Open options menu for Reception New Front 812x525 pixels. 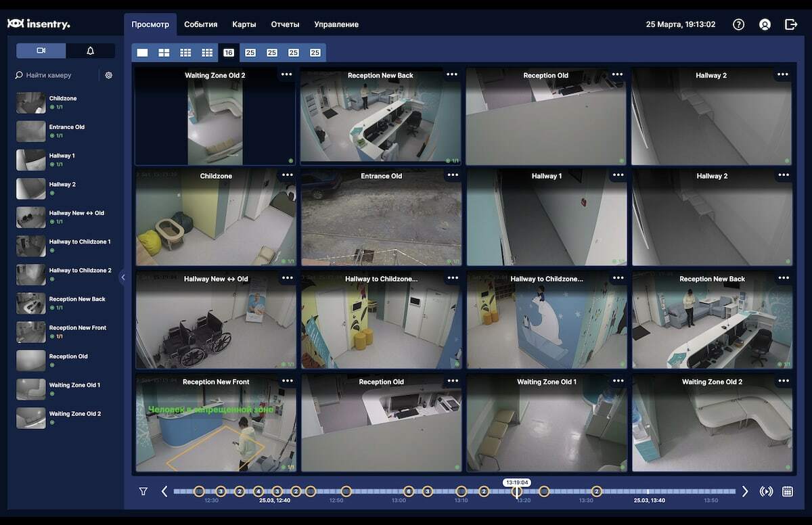[287, 381]
